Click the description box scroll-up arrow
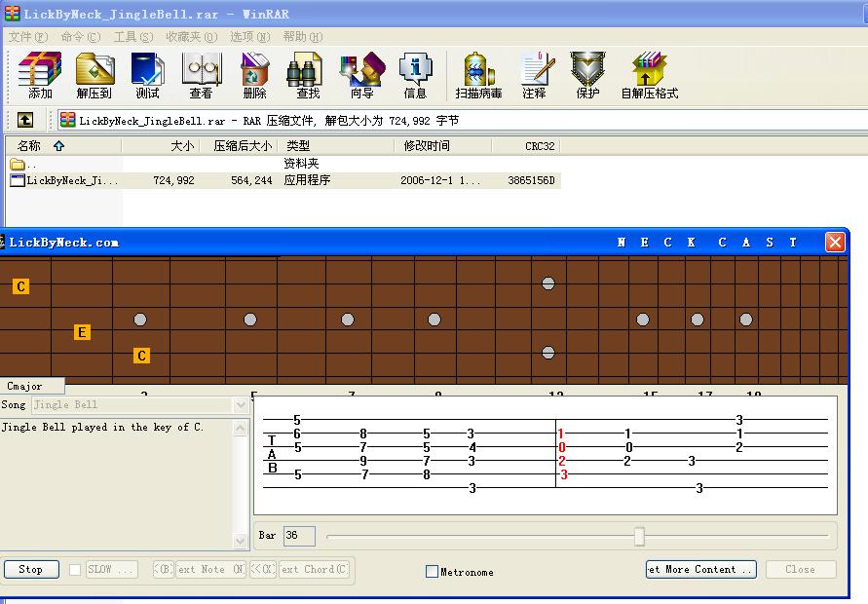Image resolution: width=868 pixels, height=604 pixels. point(241,428)
